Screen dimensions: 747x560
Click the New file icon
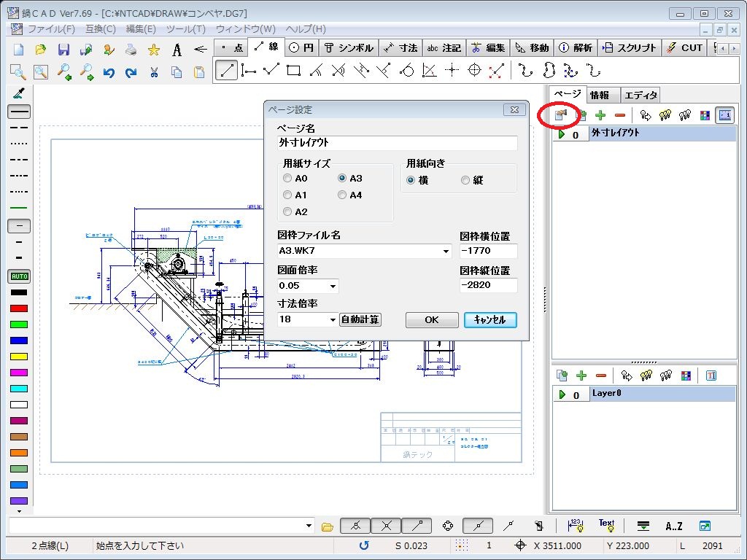tap(18, 49)
